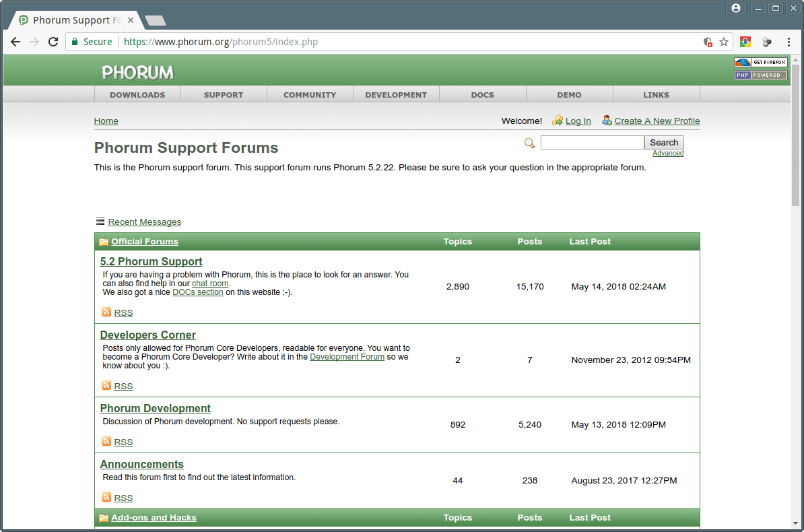The height and width of the screenshot is (532, 804).
Task: Click the RSS icon under 5.2 Phorum Support
Action: click(x=106, y=312)
